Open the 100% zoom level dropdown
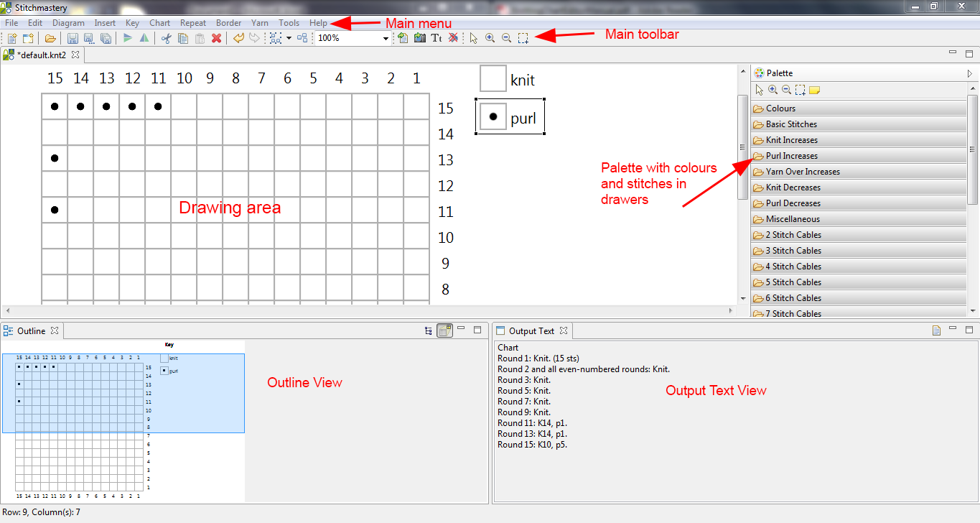980x523 pixels. pos(386,39)
